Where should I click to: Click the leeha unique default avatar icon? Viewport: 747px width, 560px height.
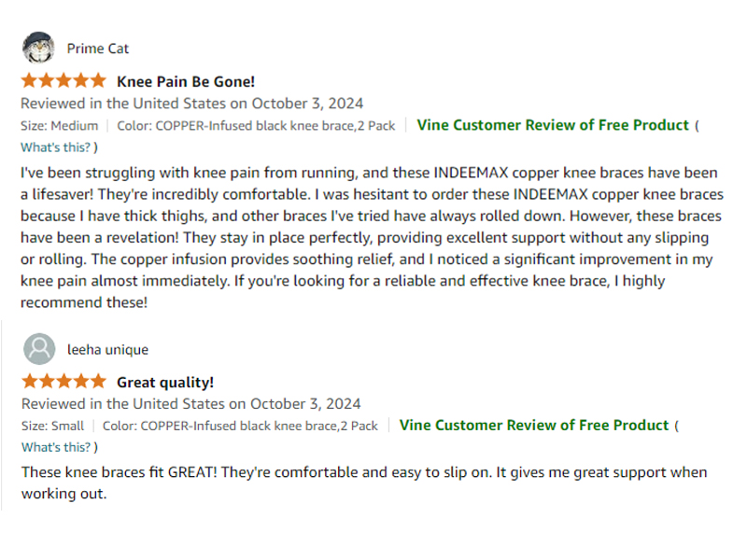pos(38,349)
